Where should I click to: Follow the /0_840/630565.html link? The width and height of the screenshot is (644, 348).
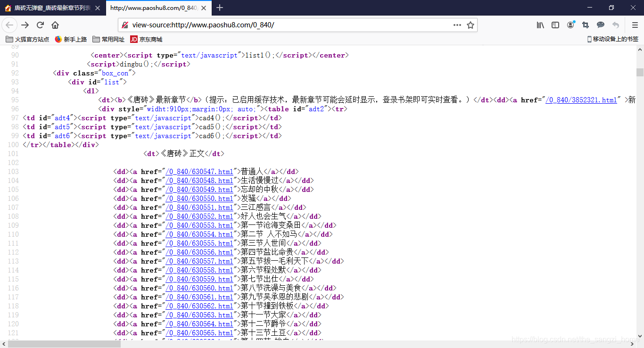(199, 333)
